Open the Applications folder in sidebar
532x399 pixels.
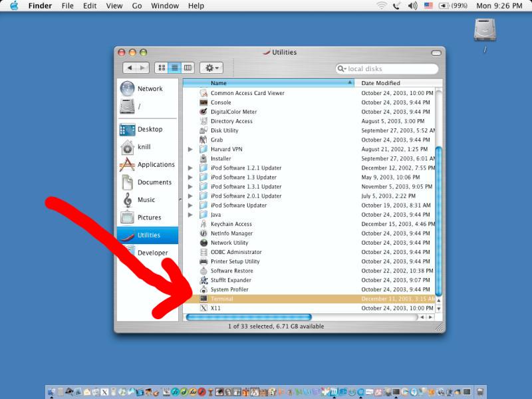[127, 165]
